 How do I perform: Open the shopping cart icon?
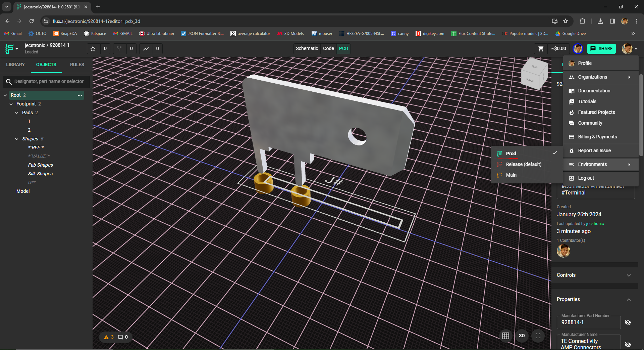tap(541, 49)
